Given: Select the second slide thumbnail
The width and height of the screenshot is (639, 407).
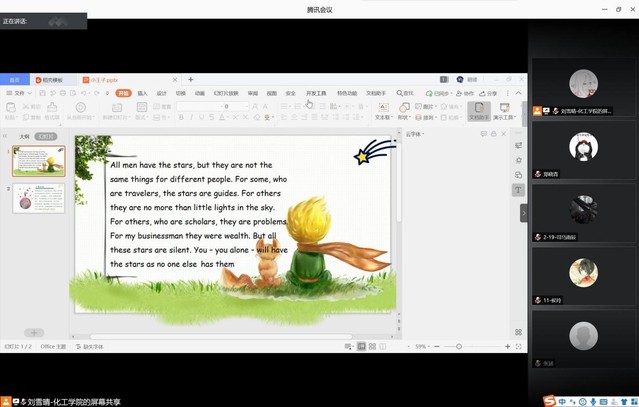Looking at the screenshot, I should click(x=39, y=198).
